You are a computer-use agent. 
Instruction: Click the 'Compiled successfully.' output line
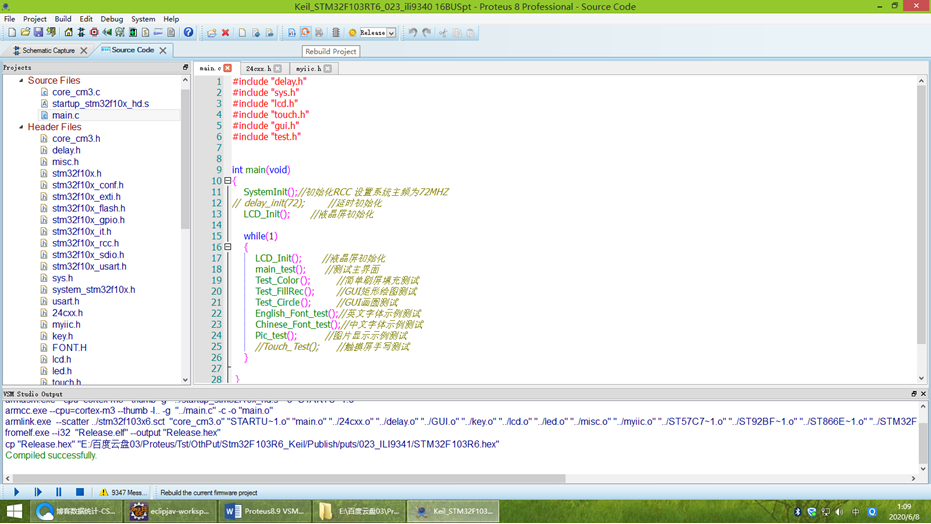click(50, 455)
